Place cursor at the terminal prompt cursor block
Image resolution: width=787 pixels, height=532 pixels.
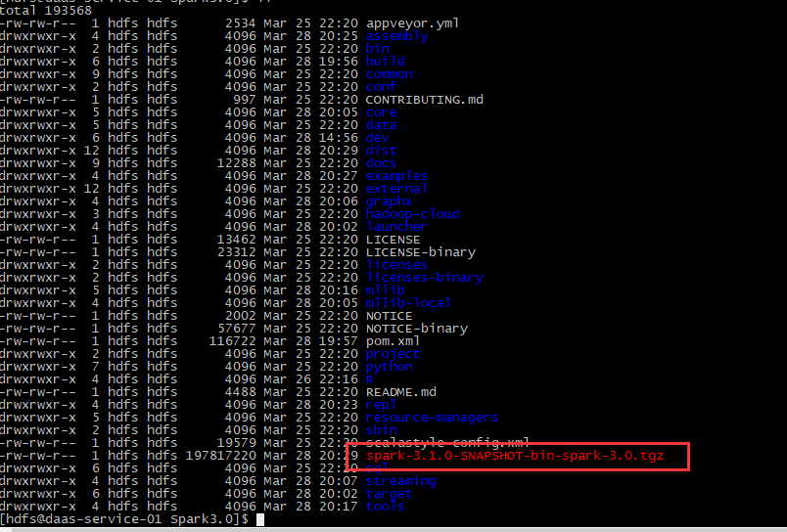click(x=260, y=519)
